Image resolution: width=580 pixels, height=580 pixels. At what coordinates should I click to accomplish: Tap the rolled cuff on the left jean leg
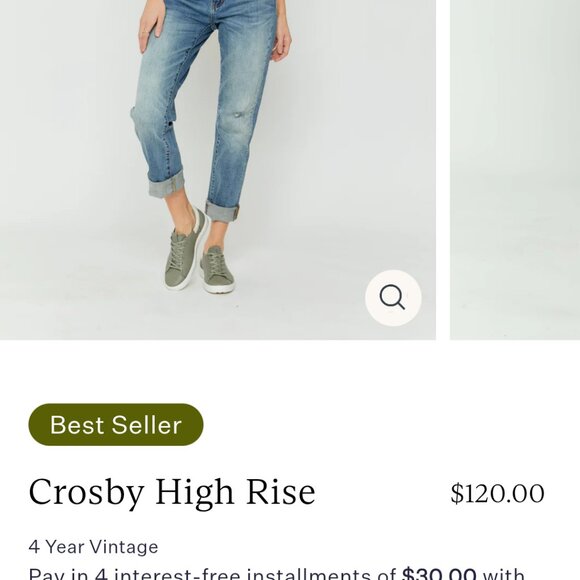166,183
